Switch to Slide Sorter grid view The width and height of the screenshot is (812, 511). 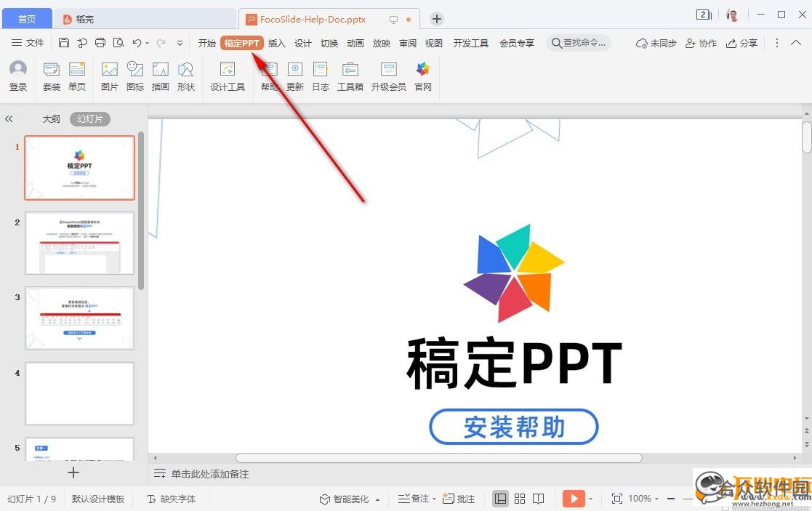click(x=520, y=499)
